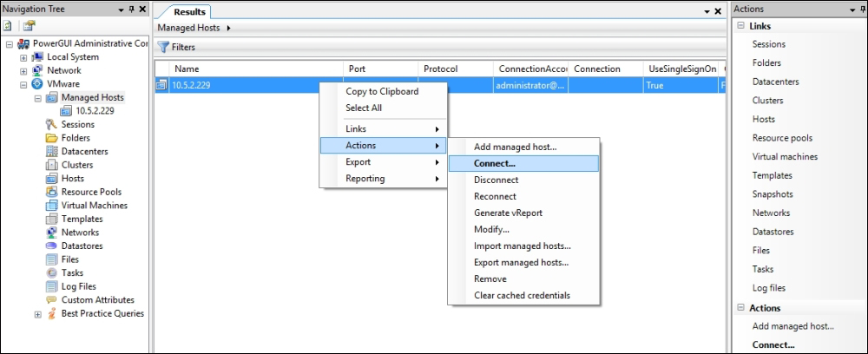Click the Sessions keys icon
868x354 pixels.
coord(52,124)
